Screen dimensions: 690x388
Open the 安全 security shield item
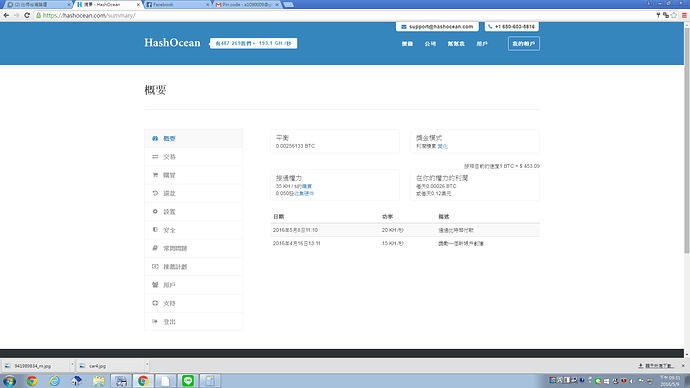193,230
